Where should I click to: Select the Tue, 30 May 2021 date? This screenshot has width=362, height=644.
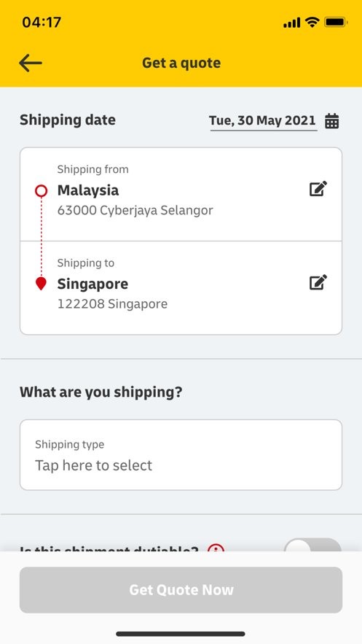pos(262,121)
